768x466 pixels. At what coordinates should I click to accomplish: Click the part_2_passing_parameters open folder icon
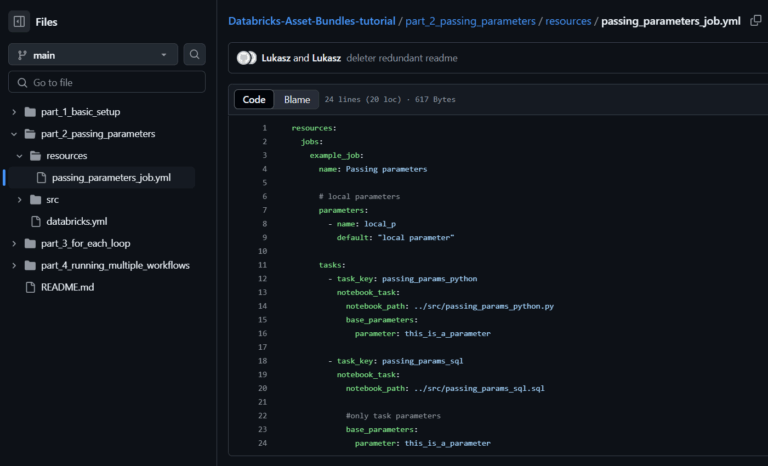pyautogui.click(x=30, y=134)
